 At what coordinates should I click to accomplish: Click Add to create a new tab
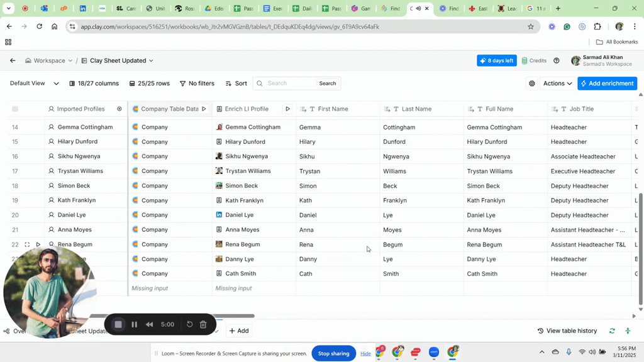click(x=239, y=331)
